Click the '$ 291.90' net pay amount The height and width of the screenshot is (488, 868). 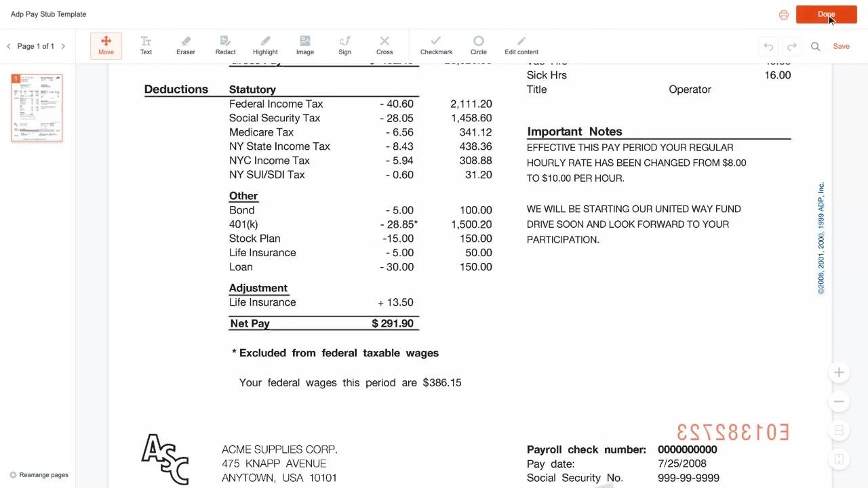point(393,323)
